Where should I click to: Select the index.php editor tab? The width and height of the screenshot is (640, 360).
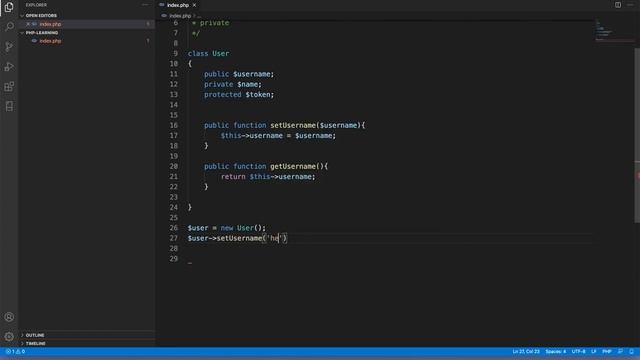[x=178, y=5]
